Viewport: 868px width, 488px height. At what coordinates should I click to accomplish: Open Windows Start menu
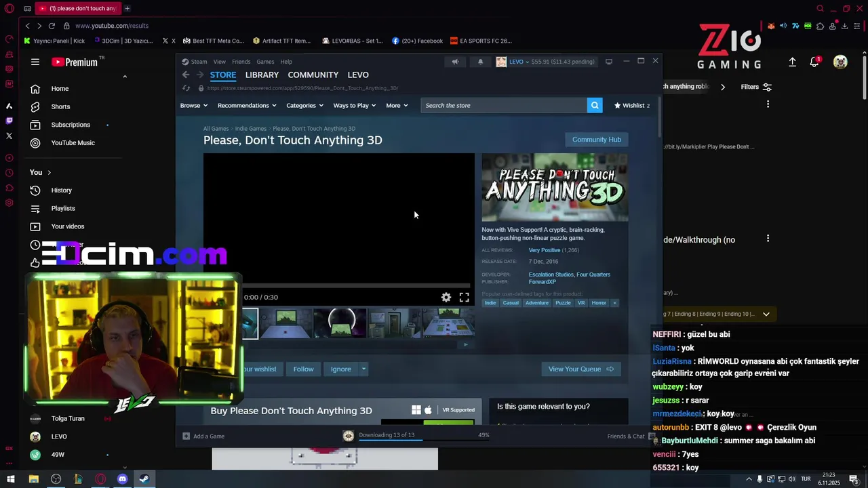(x=11, y=479)
